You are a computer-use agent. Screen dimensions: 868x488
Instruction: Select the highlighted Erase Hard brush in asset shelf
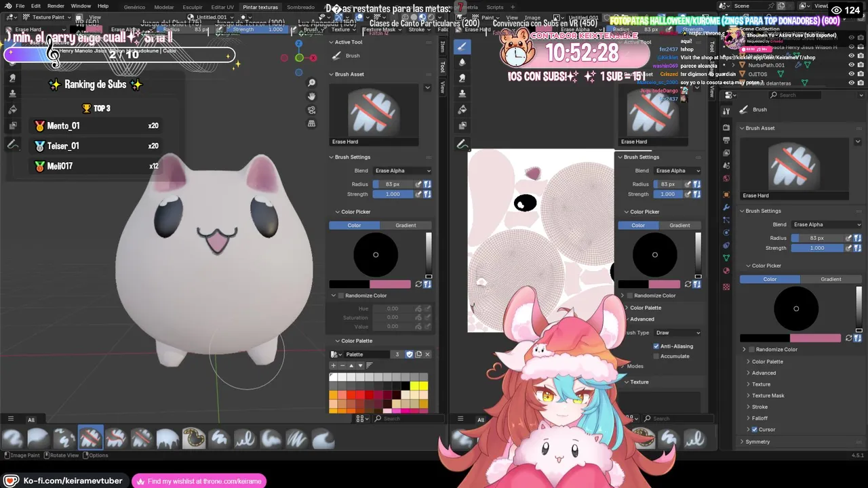(x=90, y=439)
